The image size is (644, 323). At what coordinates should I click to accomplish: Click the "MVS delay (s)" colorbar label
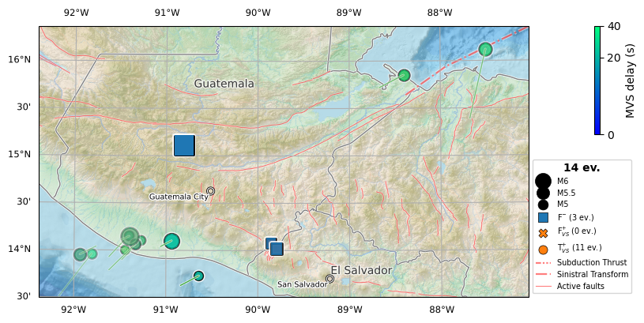[631, 81]
